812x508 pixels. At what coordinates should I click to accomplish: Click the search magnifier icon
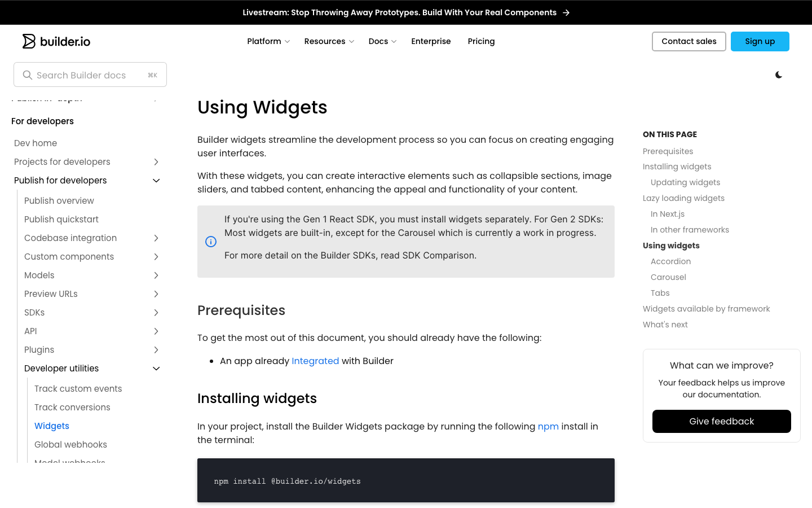pos(27,75)
